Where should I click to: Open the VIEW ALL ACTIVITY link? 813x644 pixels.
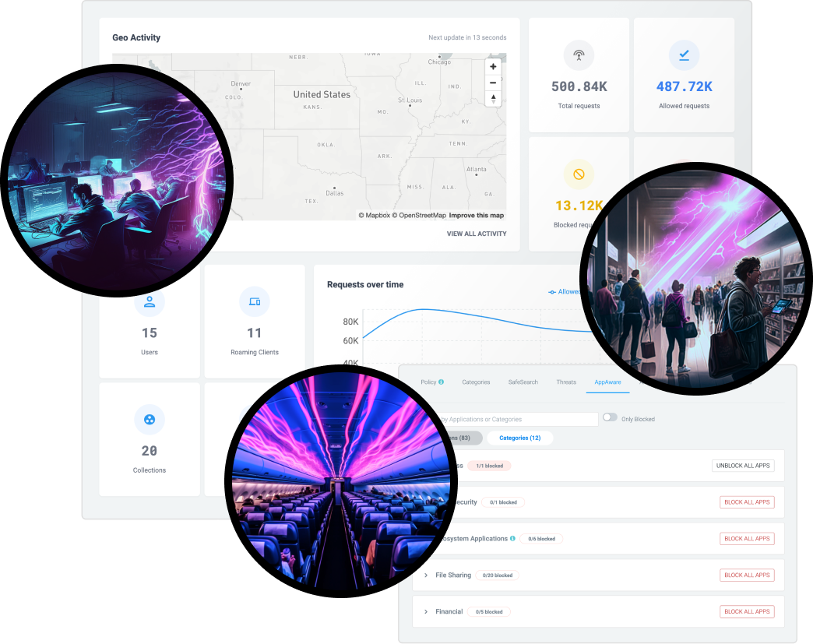tap(477, 234)
